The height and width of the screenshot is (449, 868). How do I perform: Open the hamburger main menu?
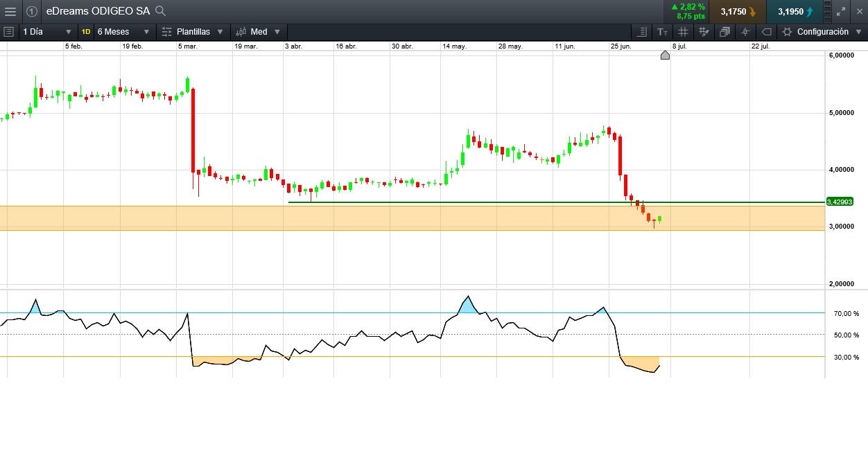coord(10,11)
